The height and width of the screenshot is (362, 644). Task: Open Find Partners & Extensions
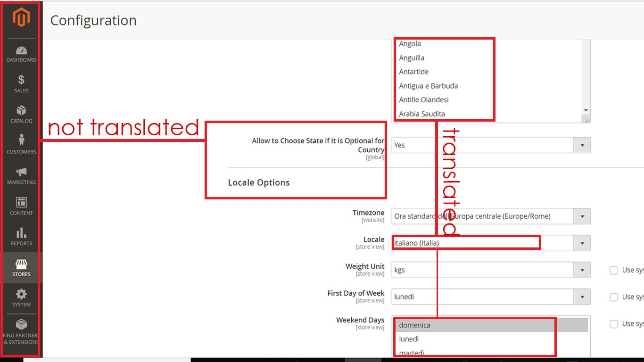[21, 325]
